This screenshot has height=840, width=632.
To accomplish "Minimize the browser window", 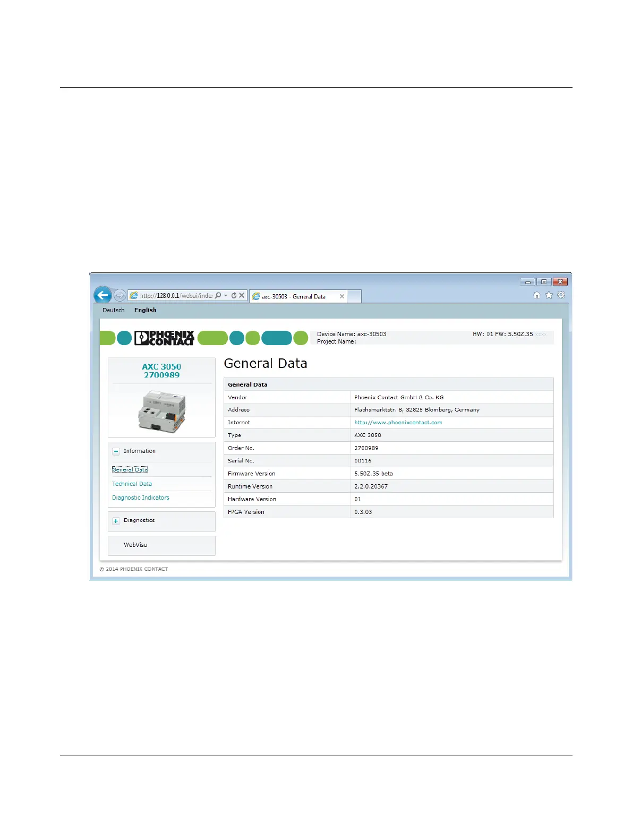I will pyautogui.click(x=527, y=281).
